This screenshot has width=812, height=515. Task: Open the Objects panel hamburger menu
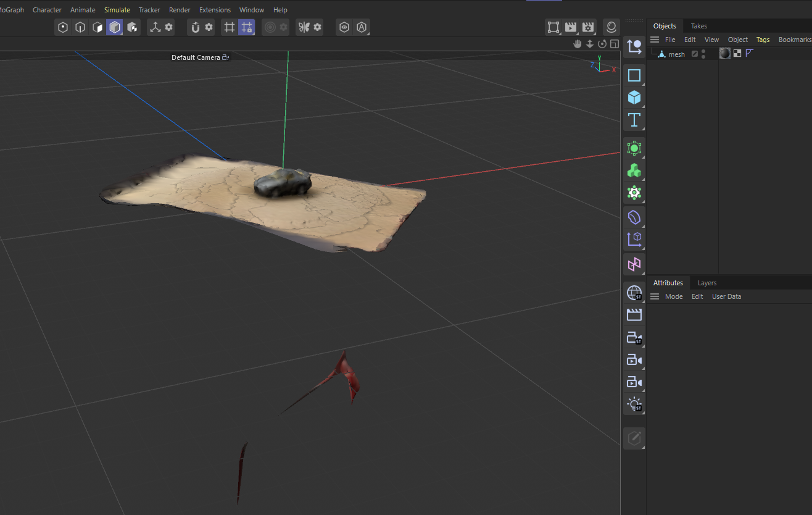(654, 39)
